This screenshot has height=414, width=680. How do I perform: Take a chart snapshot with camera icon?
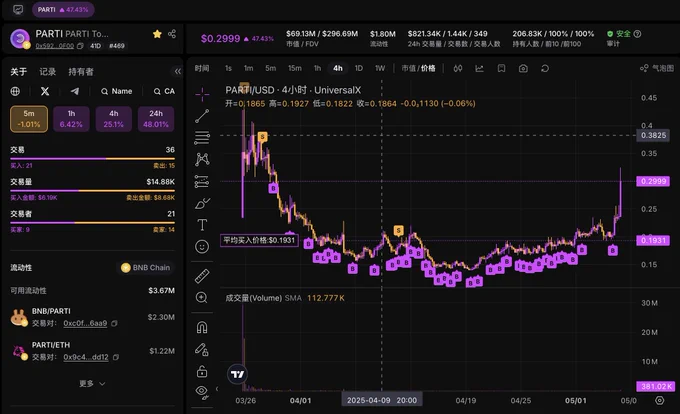point(523,68)
